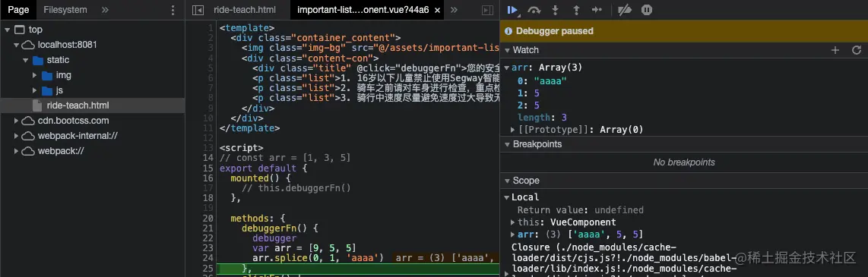Close the important-list component tab
Viewport: 868px width, 277px height.
(x=437, y=10)
